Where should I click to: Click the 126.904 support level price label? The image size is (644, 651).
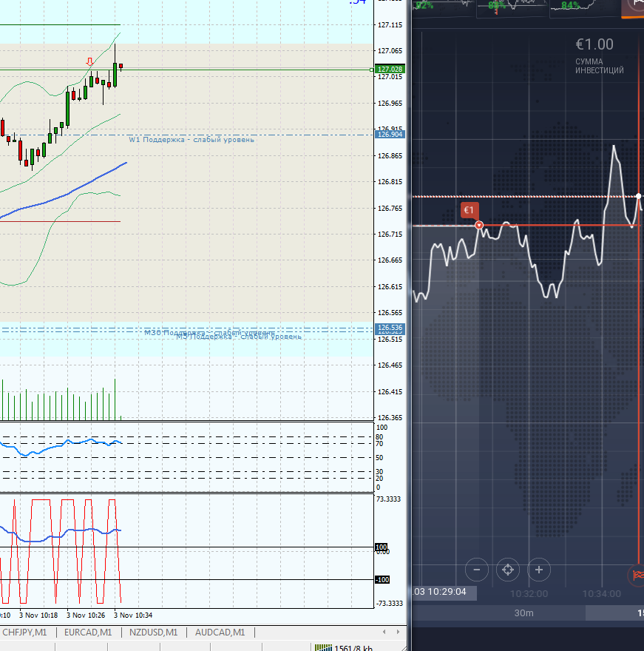390,135
